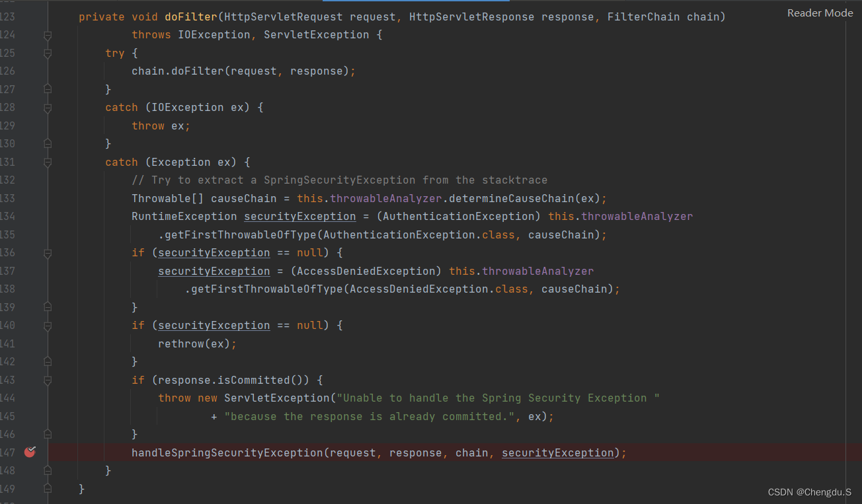Screen dimensions: 862x504
Task: Toggle Reader Mode in the editor
Action: (x=820, y=13)
